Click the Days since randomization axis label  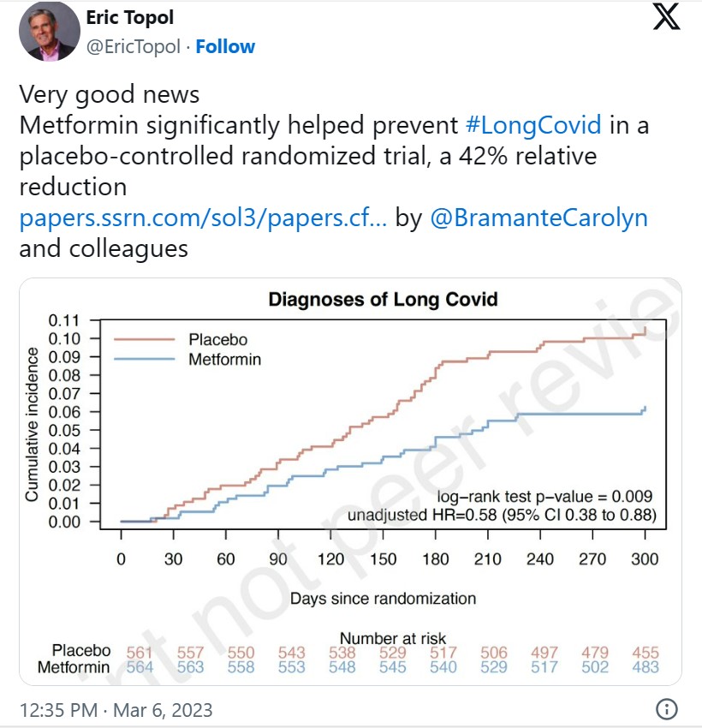[x=383, y=597]
